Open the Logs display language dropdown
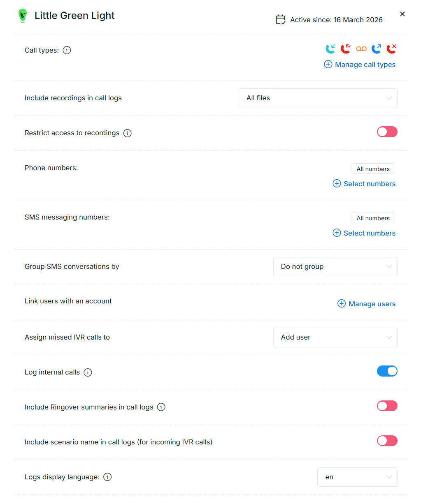The height and width of the screenshot is (504, 421). click(357, 477)
